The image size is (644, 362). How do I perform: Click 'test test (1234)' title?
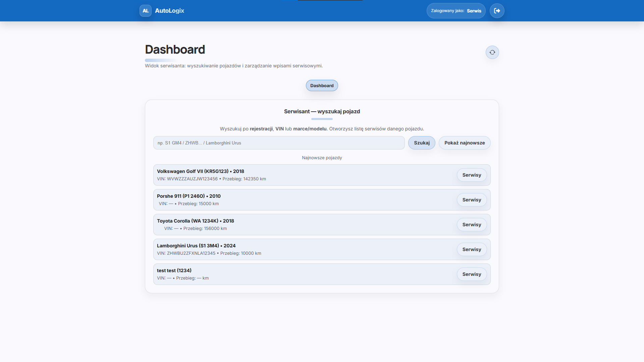174,270
